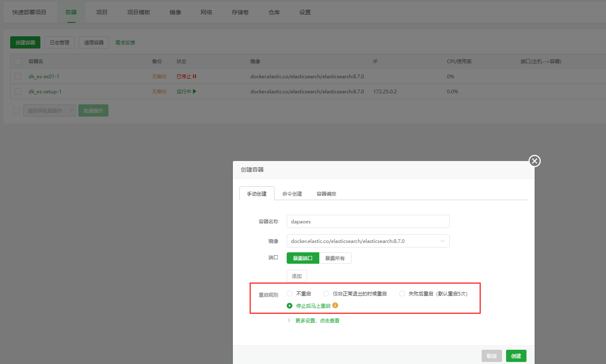
Task: Click the red paused icon next to 已停止
Action: [195, 76]
